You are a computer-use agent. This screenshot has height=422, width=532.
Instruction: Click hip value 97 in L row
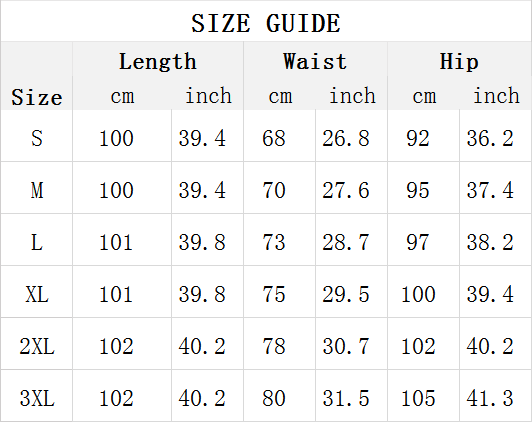point(418,242)
